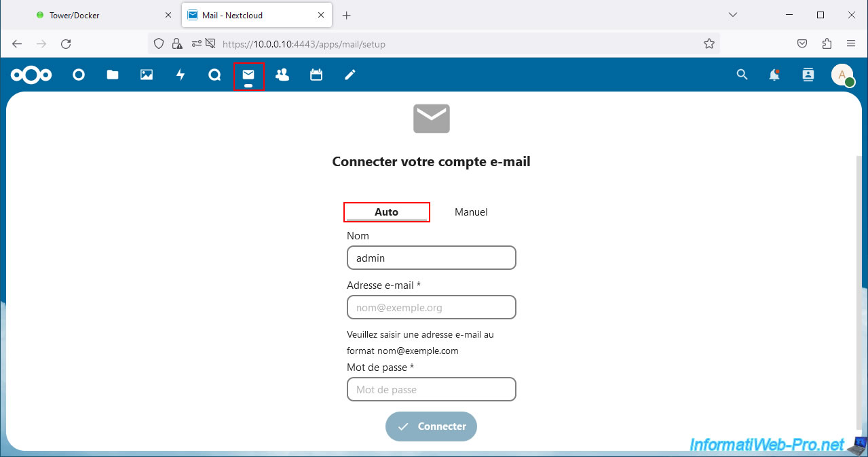Click the search magnifier in the Nextcloud header
This screenshot has width=868, height=457.
tap(742, 75)
